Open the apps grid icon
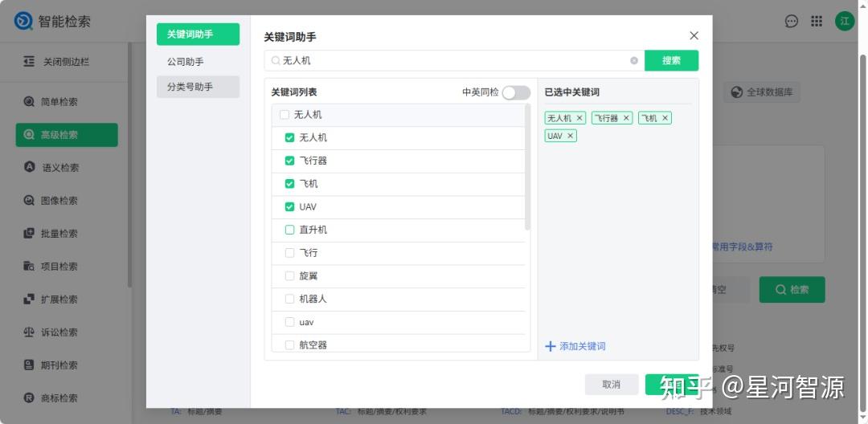868x424 pixels. click(x=817, y=21)
